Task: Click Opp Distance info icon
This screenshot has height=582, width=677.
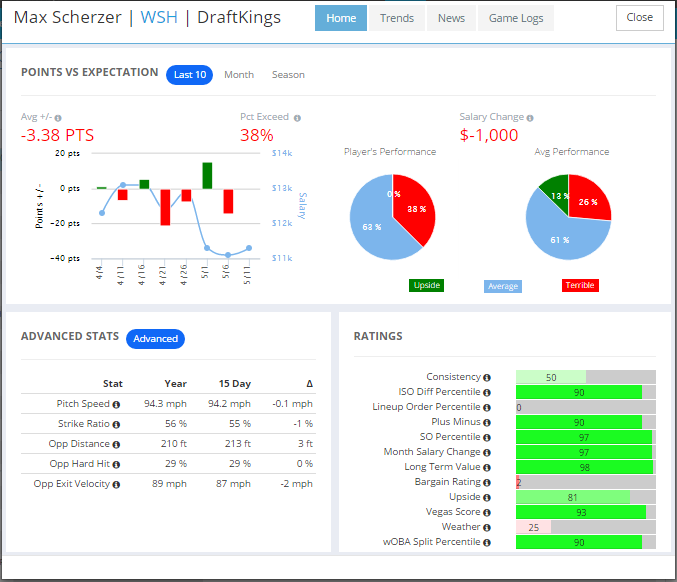Action: [x=116, y=444]
